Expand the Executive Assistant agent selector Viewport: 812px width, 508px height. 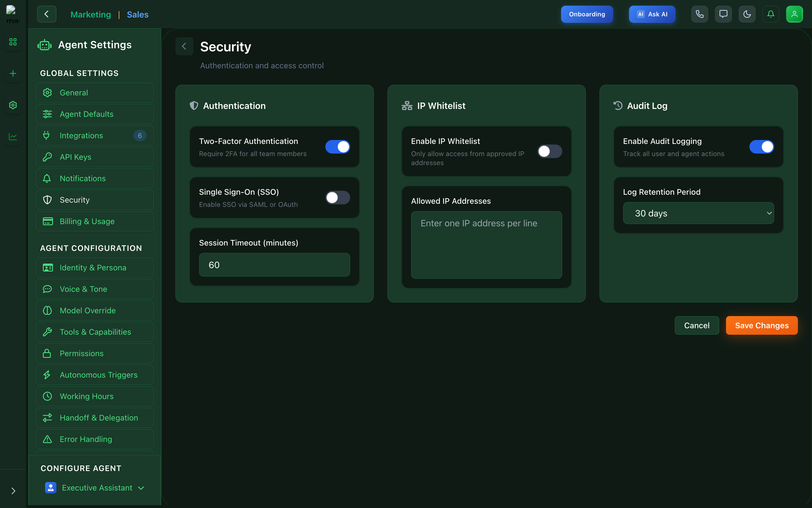pos(95,487)
